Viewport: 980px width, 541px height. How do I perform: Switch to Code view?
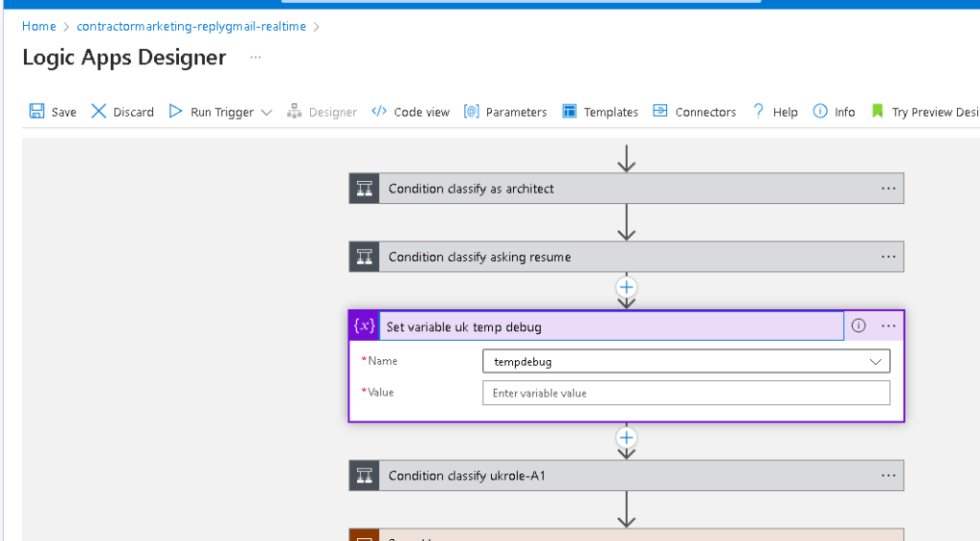tap(411, 112)
